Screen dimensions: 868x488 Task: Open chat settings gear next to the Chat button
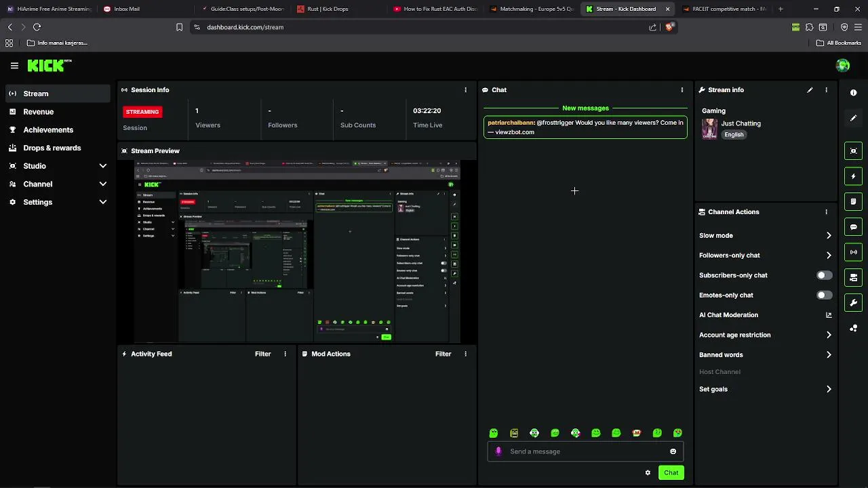648,472
